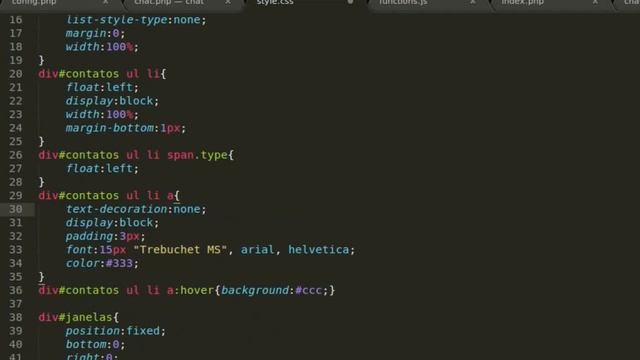Click the 'div#janelas{' selector
640x360 pixels.
pos(78,317)
